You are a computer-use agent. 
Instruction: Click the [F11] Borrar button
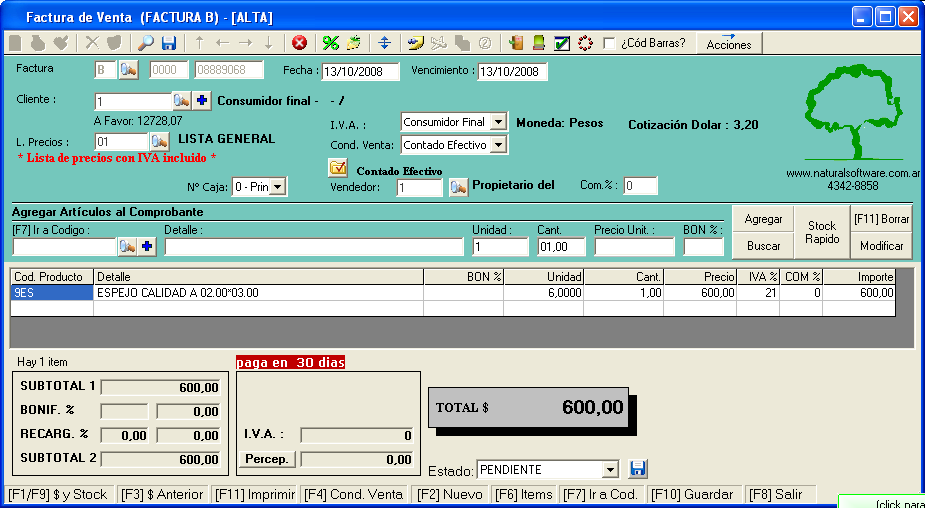pyautogui.click(x=881, y=219)
